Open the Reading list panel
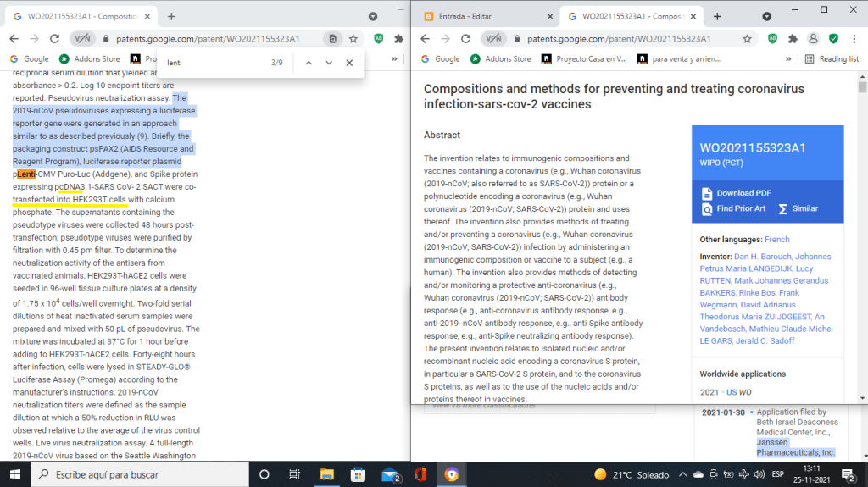 coord(832,59)
